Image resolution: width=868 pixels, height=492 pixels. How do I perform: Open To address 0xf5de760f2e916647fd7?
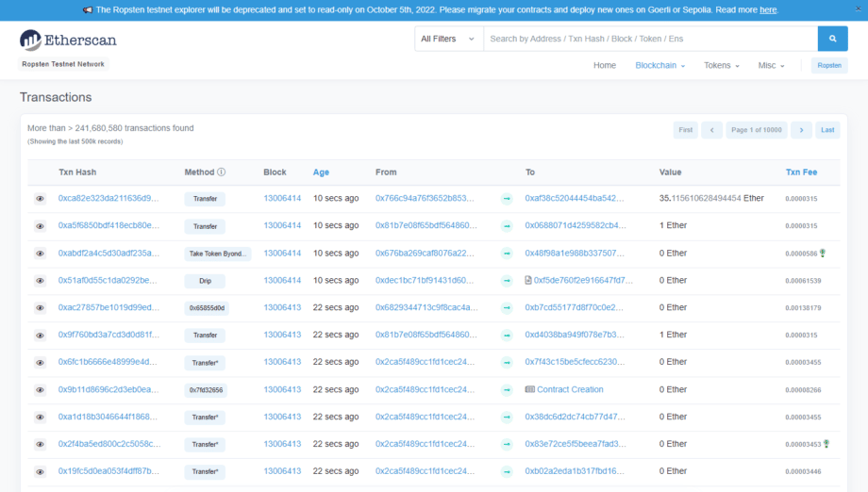point(583,280)
